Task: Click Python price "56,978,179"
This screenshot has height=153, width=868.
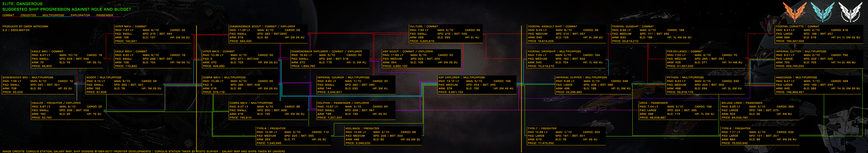Action: pyautogui.click(x=685, y=92)
